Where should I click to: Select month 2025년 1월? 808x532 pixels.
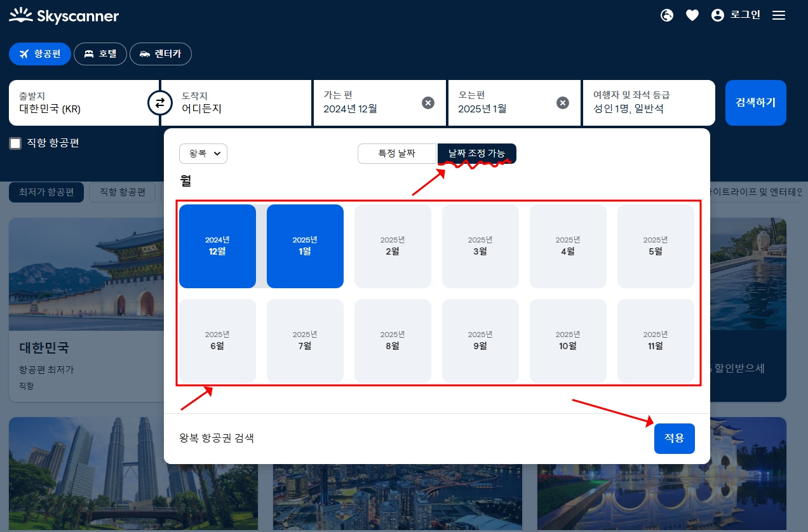(x=305, y=246)
